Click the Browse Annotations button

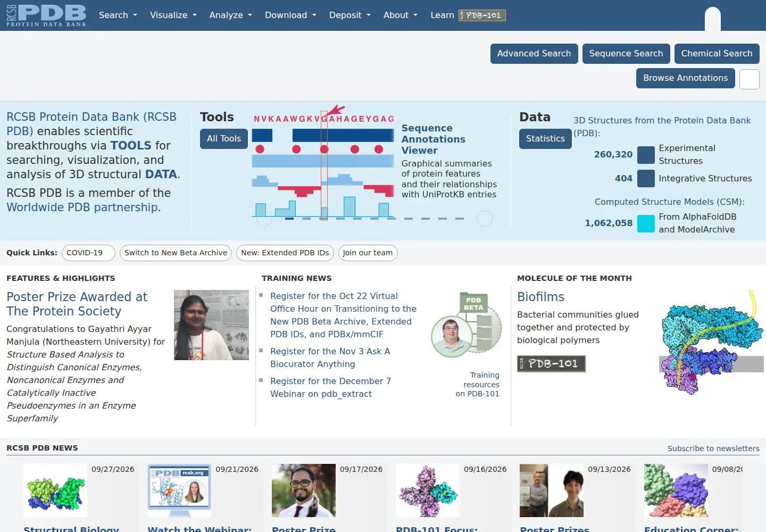click(686, 78)
